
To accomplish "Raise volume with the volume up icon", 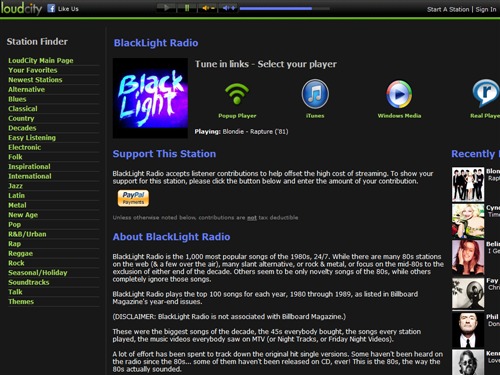I will 228,8.
